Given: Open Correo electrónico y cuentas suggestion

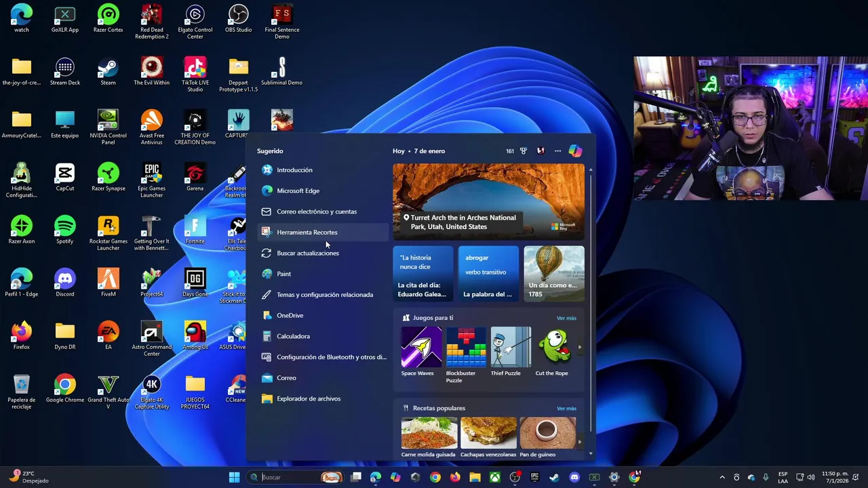Looking at the screenshot, I should (323, 211).
